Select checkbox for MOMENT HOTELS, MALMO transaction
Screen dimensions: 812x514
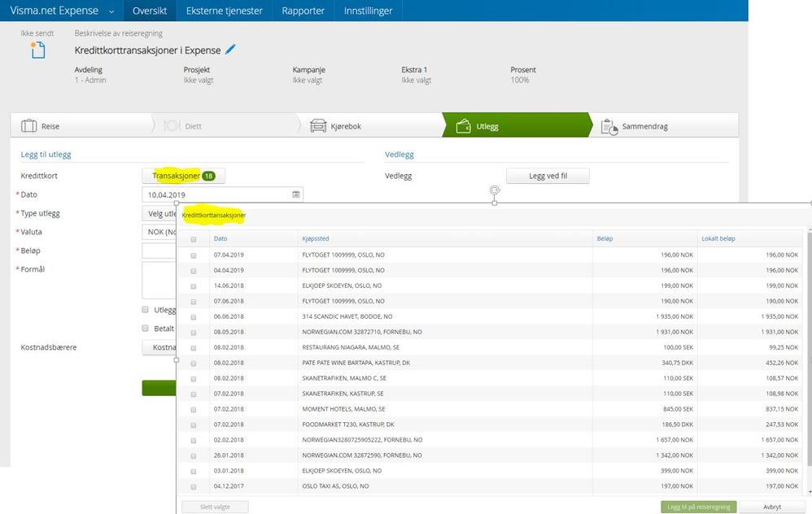tap(194, 409)
